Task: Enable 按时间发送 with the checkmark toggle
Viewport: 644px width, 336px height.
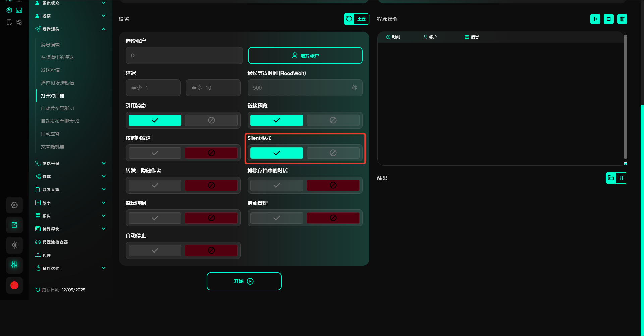Action: point(155,153)
